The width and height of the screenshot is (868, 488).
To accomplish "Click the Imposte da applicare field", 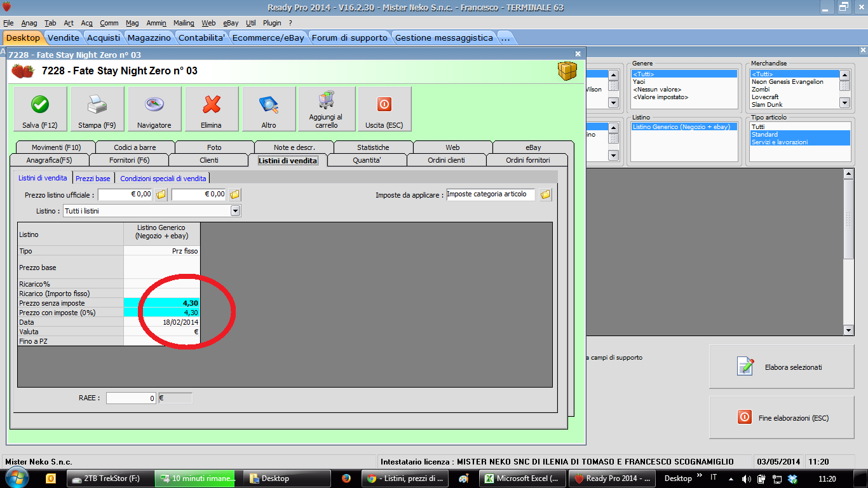I will [491, 194].
